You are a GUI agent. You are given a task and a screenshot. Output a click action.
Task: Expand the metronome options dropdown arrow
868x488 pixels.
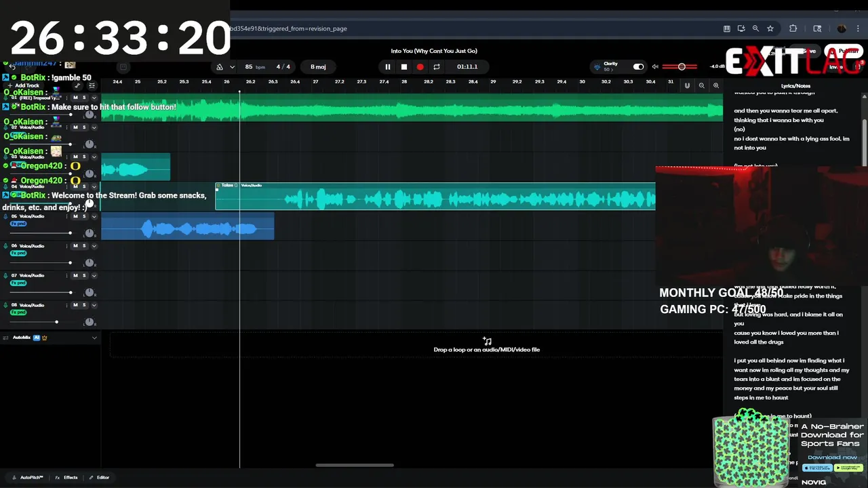[232, 67]
